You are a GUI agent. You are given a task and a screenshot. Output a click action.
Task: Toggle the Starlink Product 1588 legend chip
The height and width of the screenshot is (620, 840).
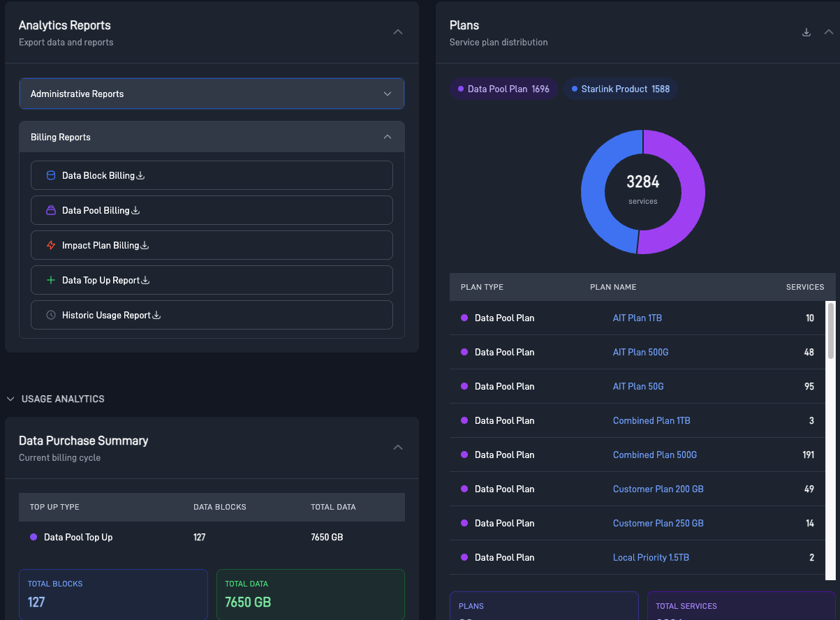[620, 89]
